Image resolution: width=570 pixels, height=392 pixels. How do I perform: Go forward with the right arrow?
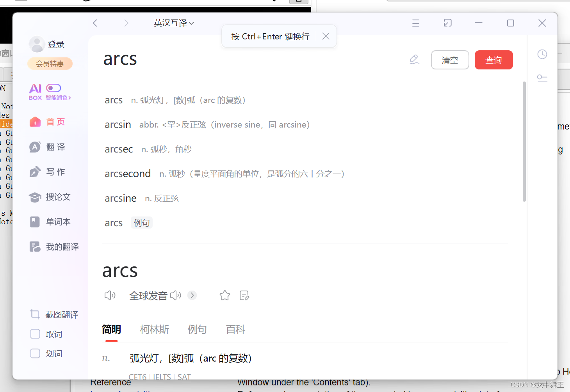coord(126,23)
